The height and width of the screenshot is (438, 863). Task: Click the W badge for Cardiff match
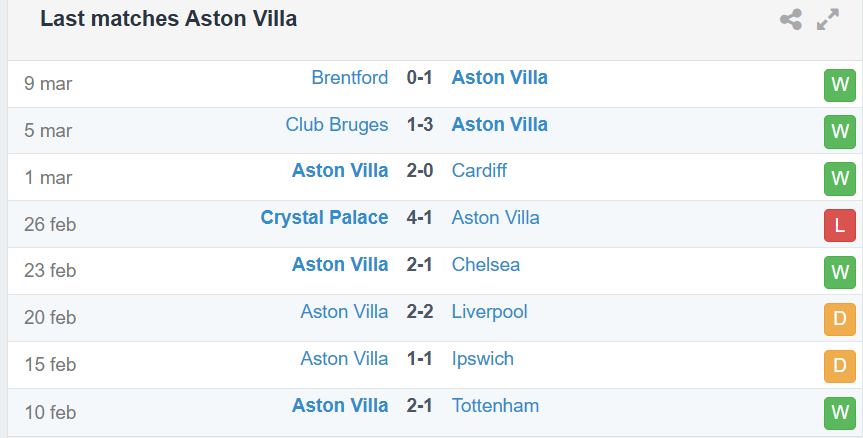pos(839,179)
